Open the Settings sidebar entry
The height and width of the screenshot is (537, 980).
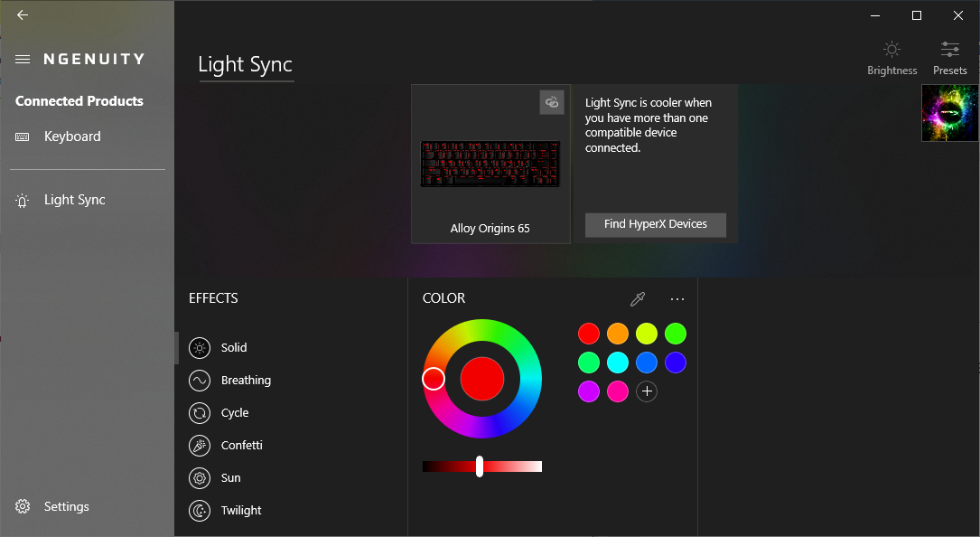click(x=88, y=506)
